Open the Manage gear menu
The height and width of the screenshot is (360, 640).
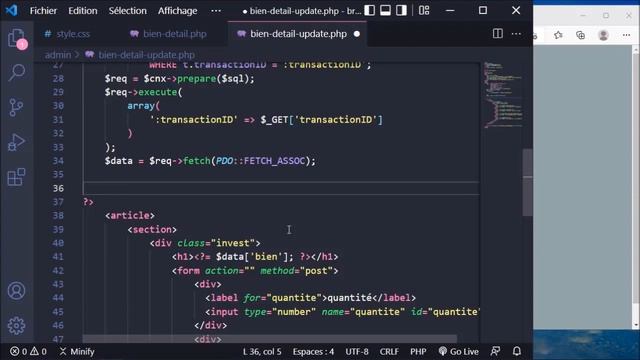coord(16,325)
